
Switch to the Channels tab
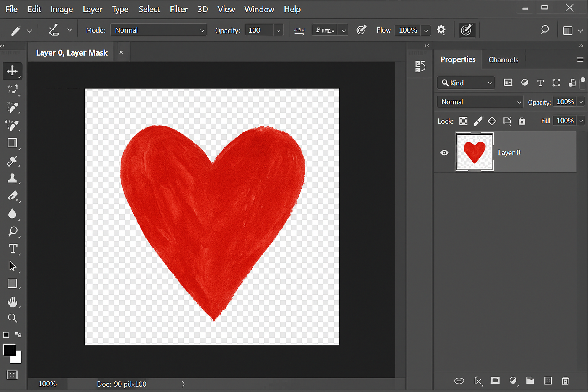tap(503, 60)
